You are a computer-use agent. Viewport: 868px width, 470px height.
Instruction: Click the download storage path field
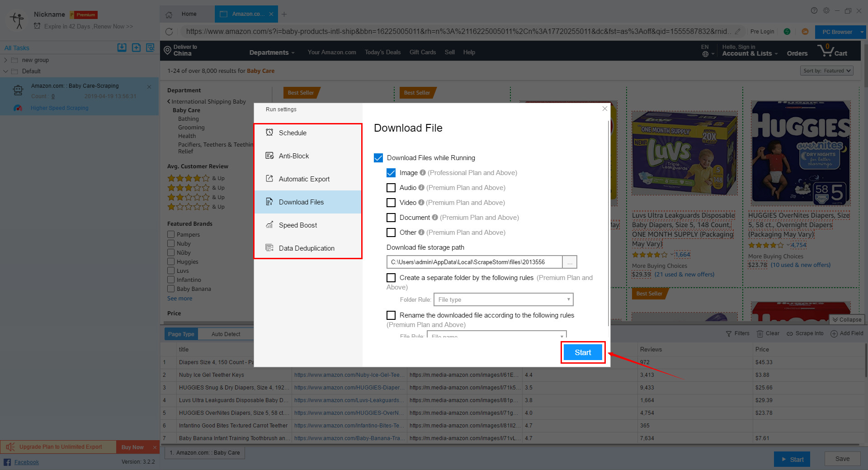click(474, 262)
